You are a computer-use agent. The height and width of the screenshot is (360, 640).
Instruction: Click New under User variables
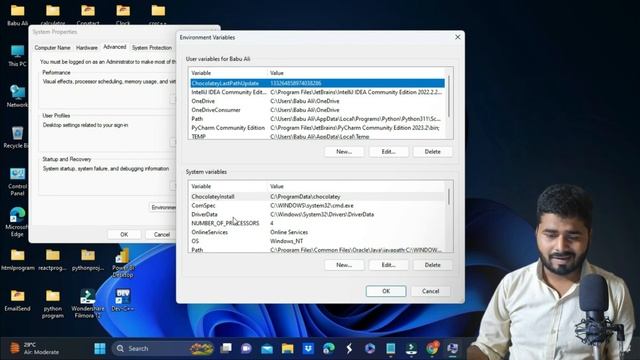344,151
